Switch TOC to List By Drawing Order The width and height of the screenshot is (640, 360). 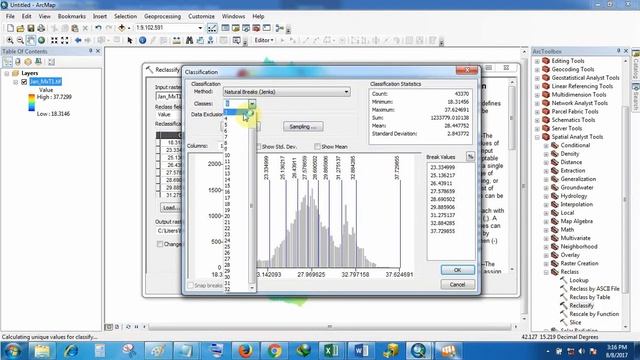pyautogui.click(x=8, y=62)
